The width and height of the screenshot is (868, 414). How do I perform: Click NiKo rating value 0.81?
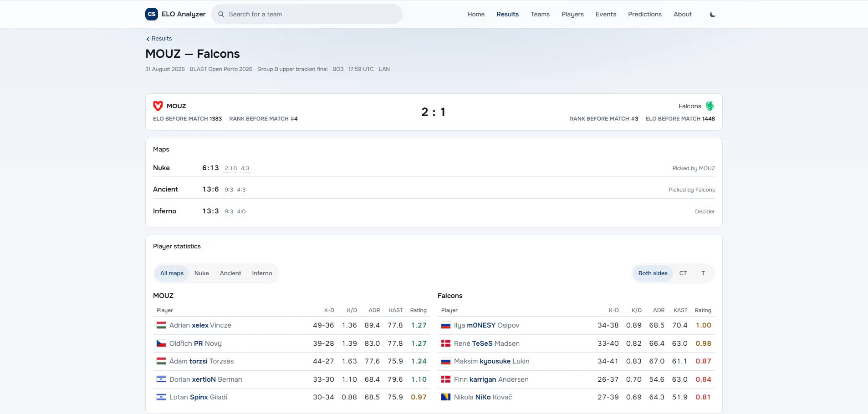(x=703, y=397)
